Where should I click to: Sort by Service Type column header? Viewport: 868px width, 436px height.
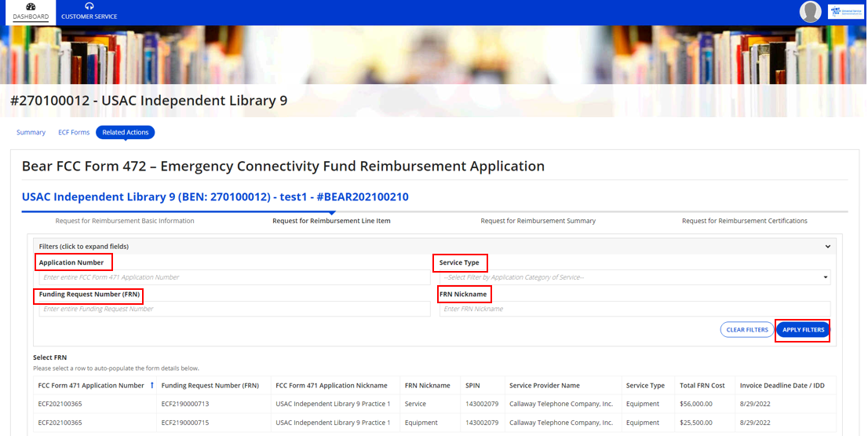point(645,386)
